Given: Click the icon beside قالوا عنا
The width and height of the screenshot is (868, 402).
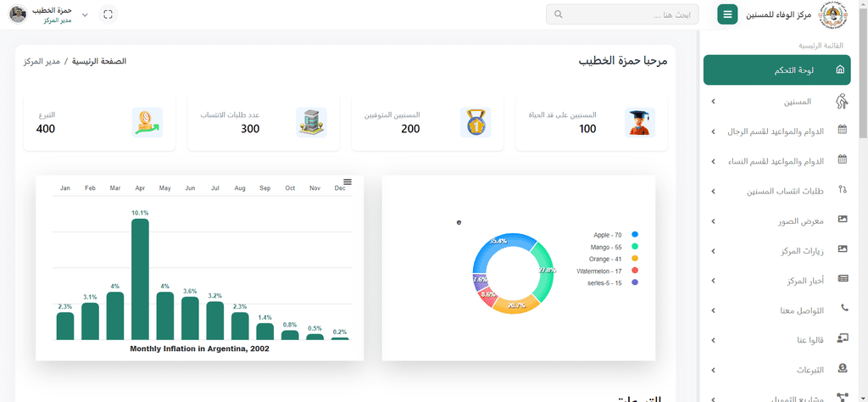Looking at the screenshot, I should [x=843, y=339].
